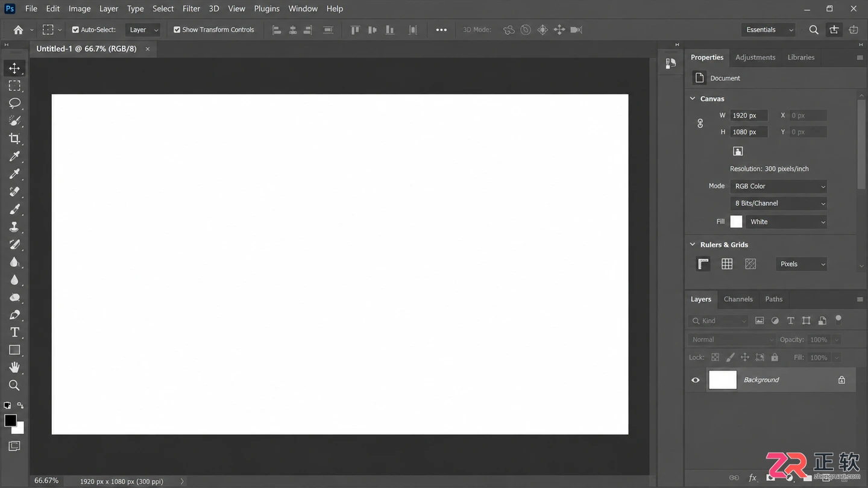Screen dimensions: 868x488
Task: Switch to the Adjustments tab
Action: 755,57
